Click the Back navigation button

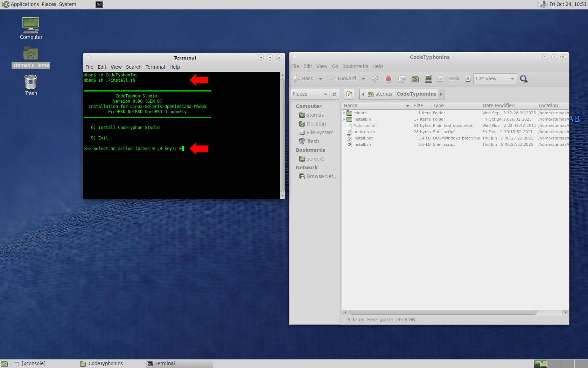click(304, 79)
